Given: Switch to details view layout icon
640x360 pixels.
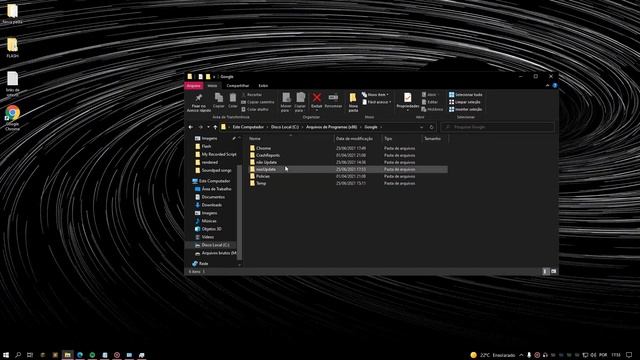Looking at the screenshot, I should coord(546,271).
